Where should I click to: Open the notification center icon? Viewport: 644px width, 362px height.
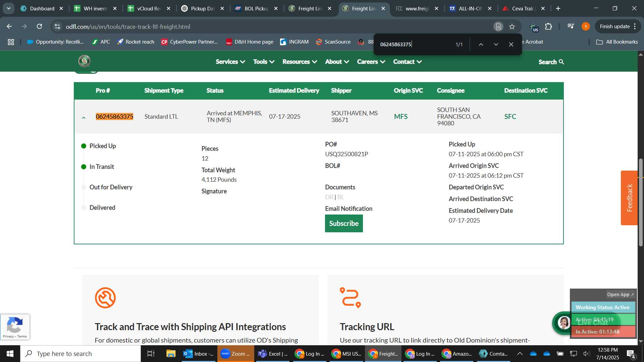pyautogui.click(x=631, y=354)
